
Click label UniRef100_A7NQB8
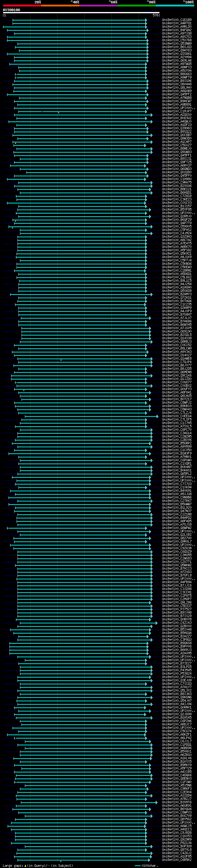click(x=177, y=98)
